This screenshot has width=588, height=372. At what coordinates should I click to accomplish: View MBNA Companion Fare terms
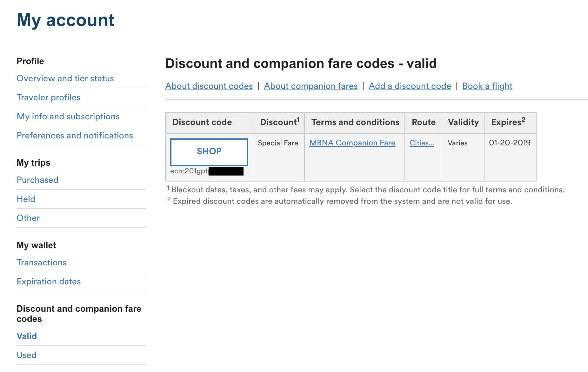(352, 143)
